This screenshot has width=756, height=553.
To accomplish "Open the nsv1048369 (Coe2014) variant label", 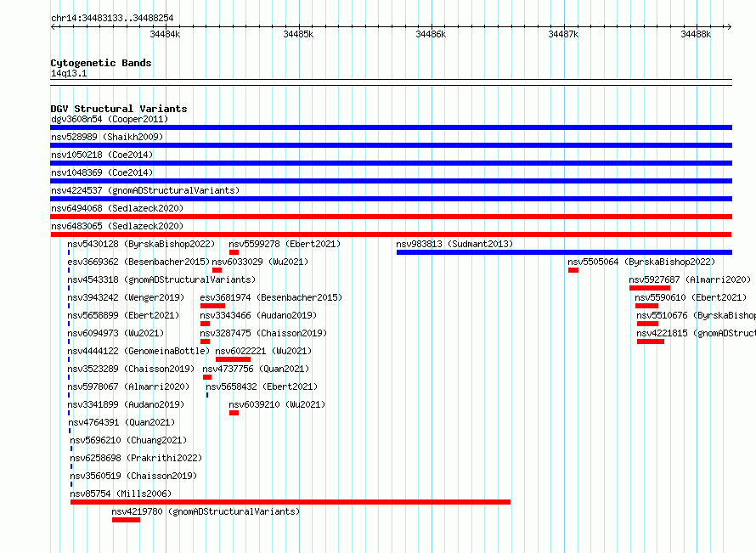I will click(x=102, y=172).
